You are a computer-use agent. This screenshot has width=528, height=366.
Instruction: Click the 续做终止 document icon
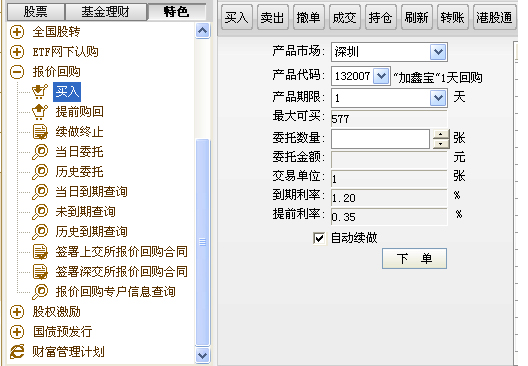[x=40, y=132]
